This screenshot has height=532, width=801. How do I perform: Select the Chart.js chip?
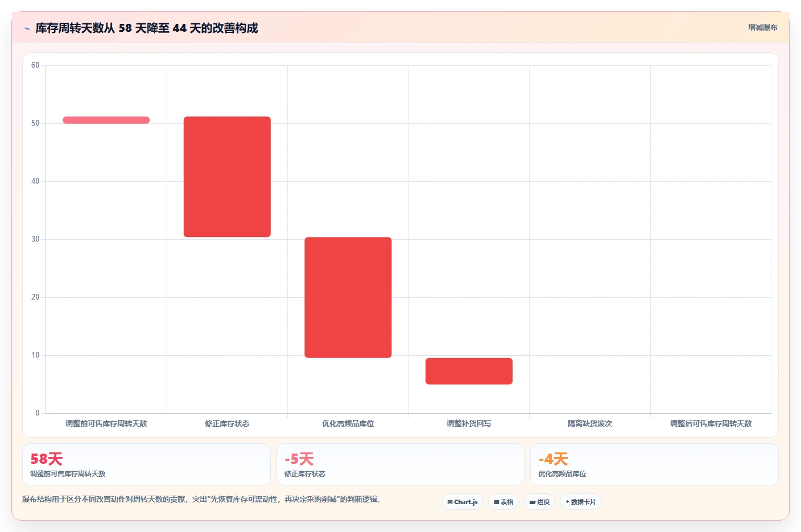click(x=463, y=502)
